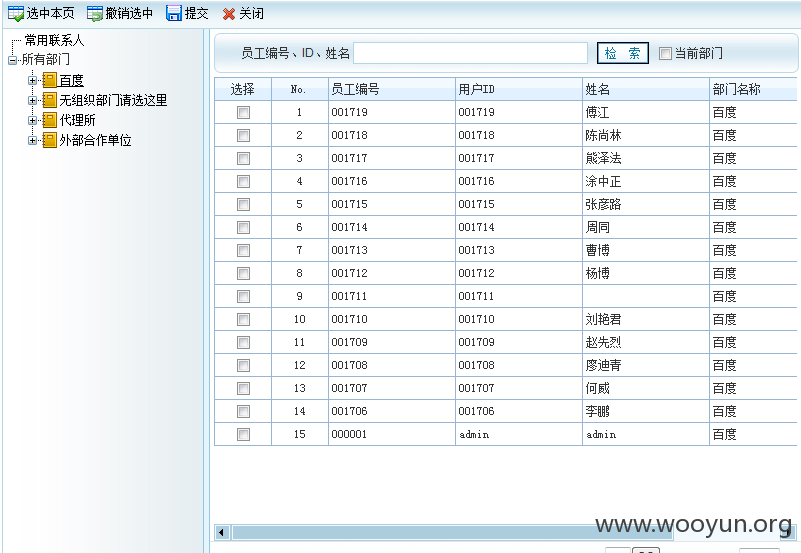Click the horizontal scrollbar thumb
This screenshot has height=553, width=801.
click(452, 533)
